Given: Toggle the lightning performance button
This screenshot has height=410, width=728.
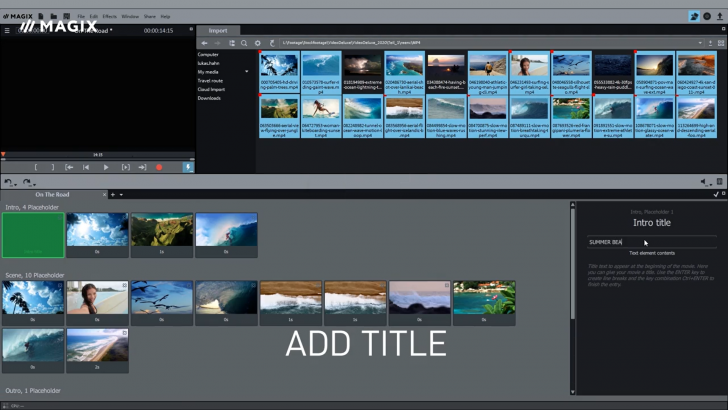Looking at the screenshot, I should pos(188,167).
